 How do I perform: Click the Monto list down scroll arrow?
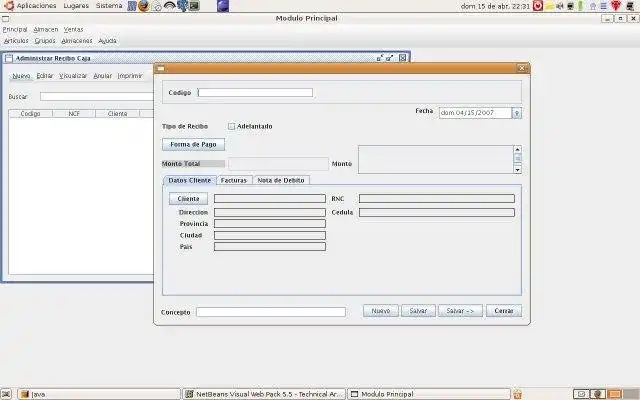click(518, 169)
